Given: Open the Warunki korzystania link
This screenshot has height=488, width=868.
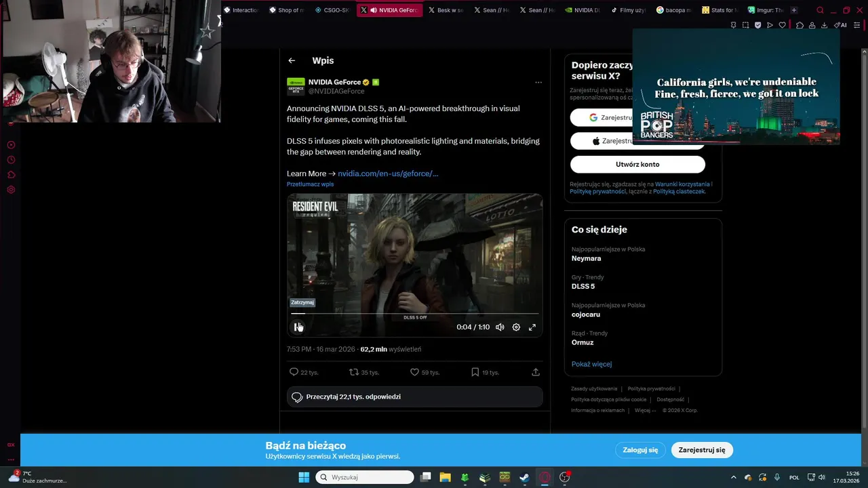Looking at the screenshot, I should point(682,184).
